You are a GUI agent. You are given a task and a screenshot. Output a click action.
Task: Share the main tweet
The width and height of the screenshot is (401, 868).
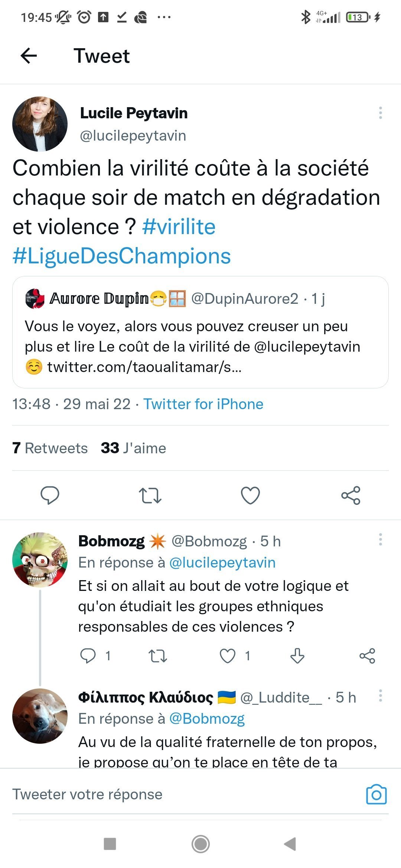pyautogui.click(x=351, y=495)
